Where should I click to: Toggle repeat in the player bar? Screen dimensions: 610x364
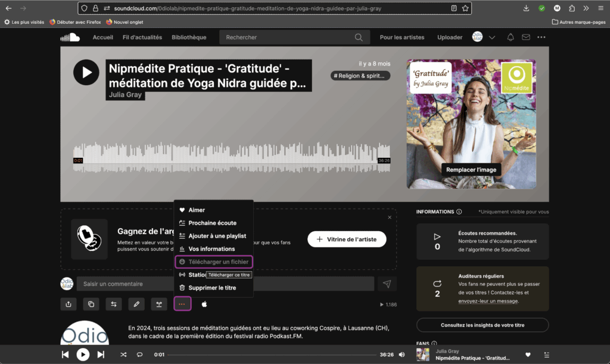pos(139,354)
